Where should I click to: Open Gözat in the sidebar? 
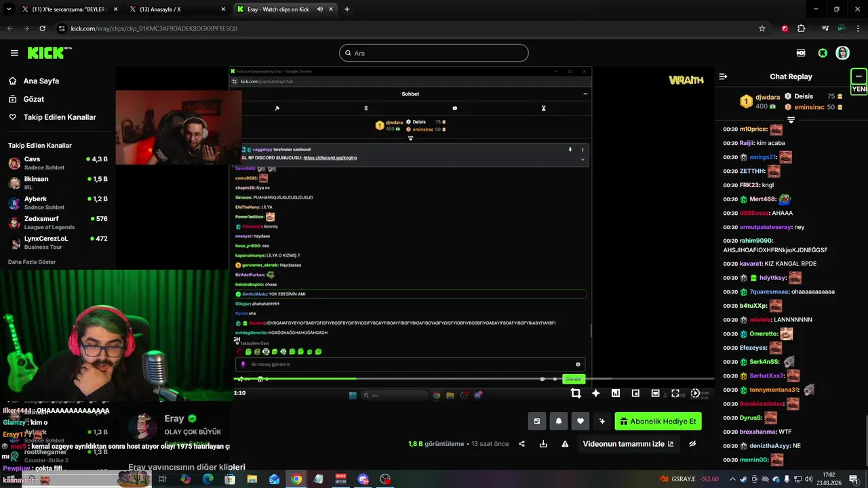click(34, 99)
